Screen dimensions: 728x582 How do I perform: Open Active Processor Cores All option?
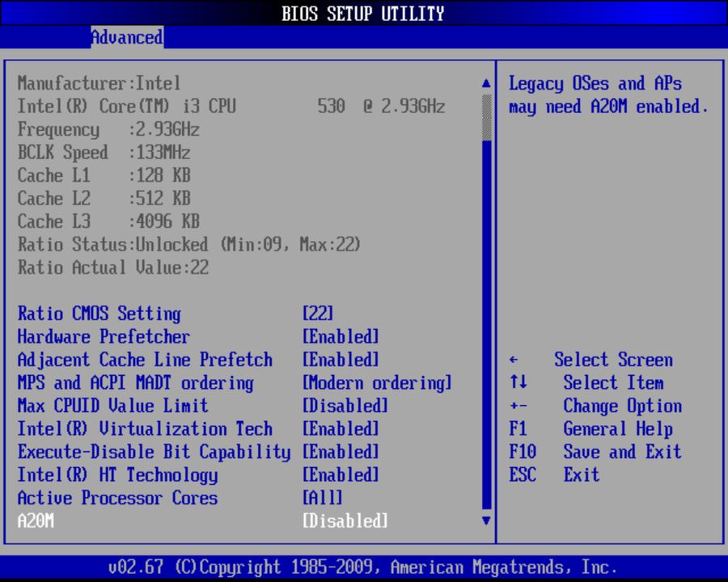click(322, 498)
